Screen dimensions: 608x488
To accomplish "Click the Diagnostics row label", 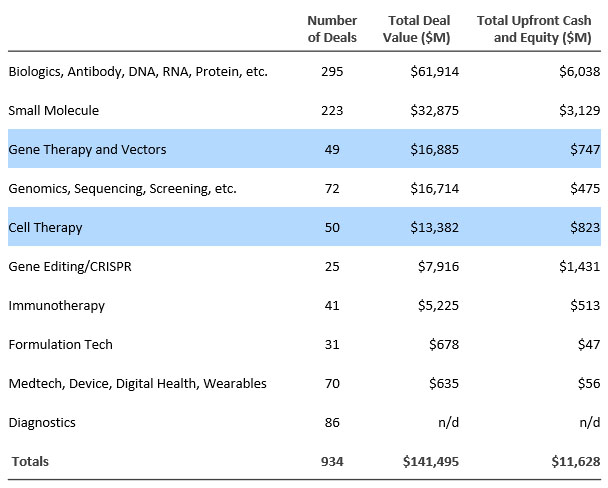I will point(41,423).
